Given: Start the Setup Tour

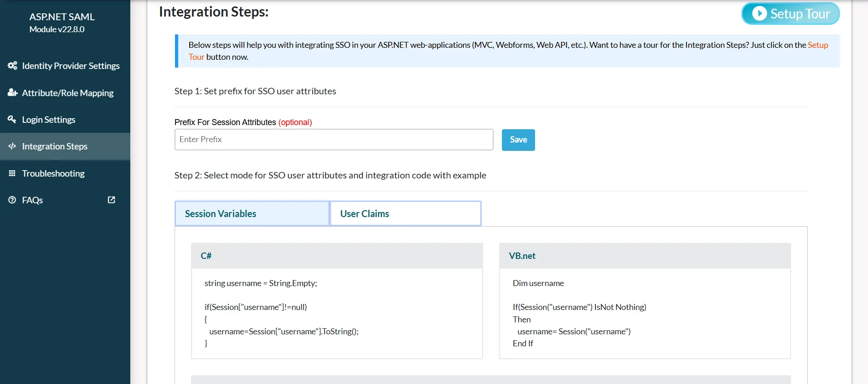Looking at the screenshot, I should (x=790, y=13).
